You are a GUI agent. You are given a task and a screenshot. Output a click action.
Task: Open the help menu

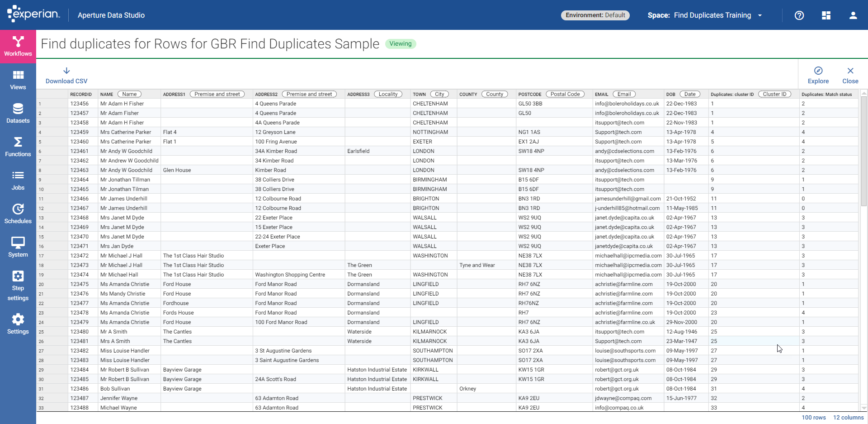(x=799, y=15)
